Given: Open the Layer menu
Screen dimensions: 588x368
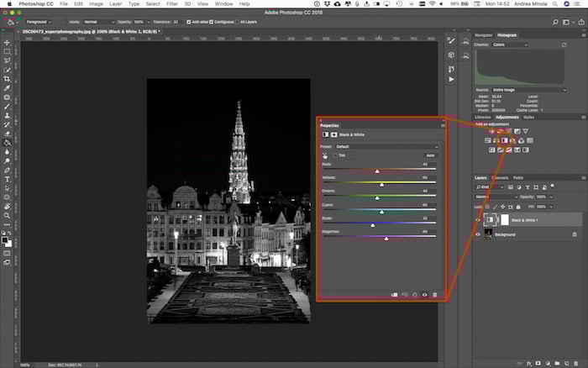Looking at the screenshot, I should (x=116, y=3).
